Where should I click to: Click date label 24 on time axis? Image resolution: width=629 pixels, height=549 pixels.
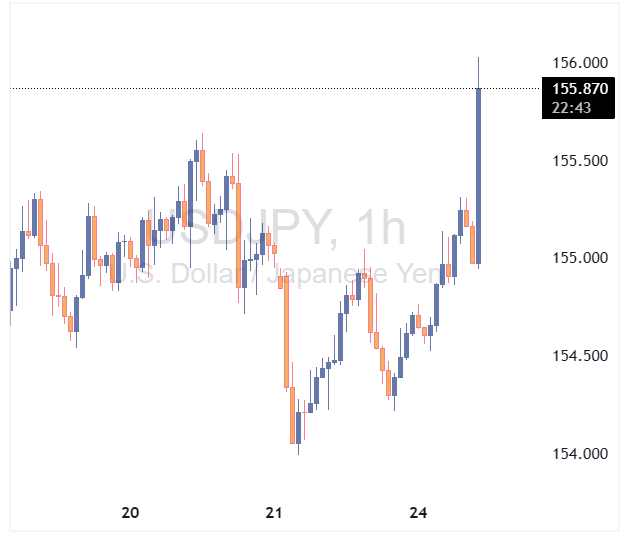pyautogui.click(x=419, y=513)
